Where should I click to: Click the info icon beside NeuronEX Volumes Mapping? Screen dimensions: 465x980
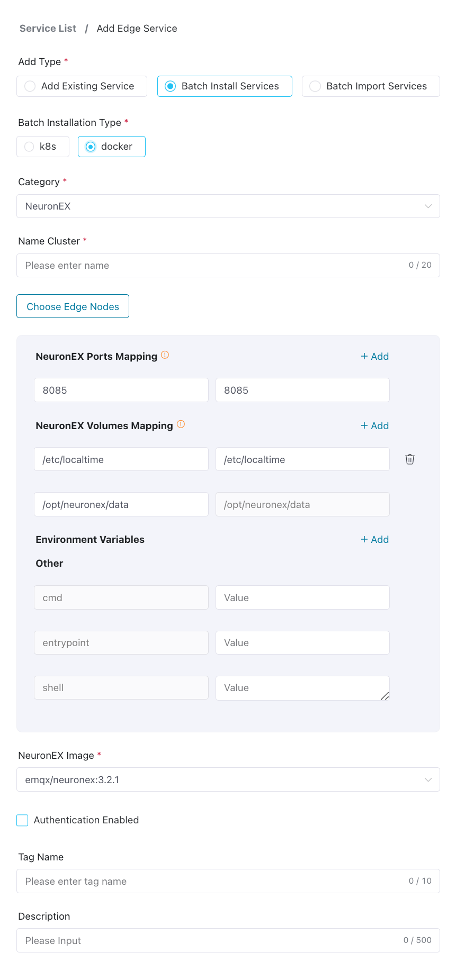(181, 424)
